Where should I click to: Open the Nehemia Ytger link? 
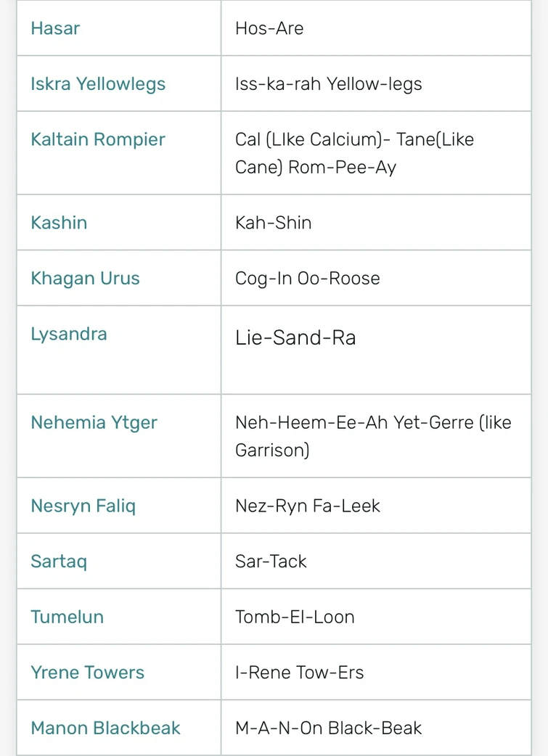coord(94,422)
